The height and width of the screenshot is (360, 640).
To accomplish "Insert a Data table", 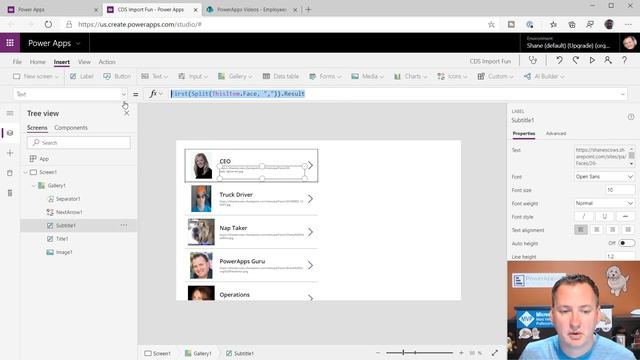I will click(x=281, y=76).
